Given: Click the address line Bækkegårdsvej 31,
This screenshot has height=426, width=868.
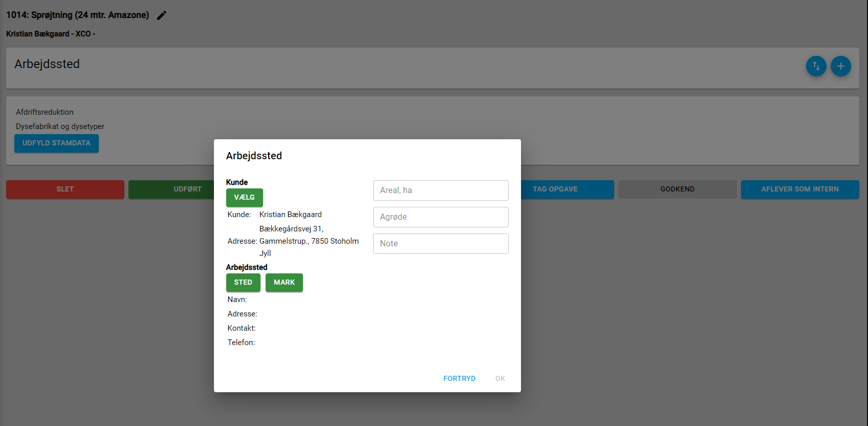Looking at the screenshot, I should point(291,229).
